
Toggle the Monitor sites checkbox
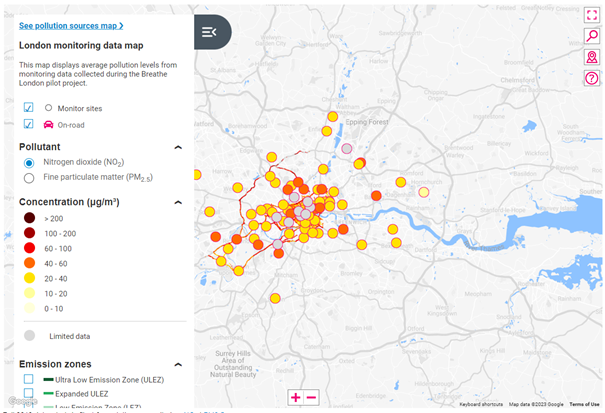pos(29,107)
